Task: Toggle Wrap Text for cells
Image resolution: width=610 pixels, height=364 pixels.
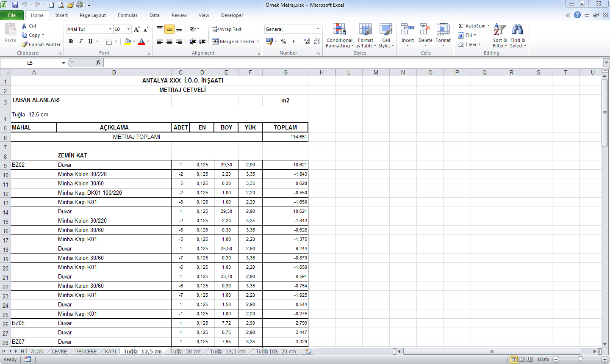Action: (227, 29)
